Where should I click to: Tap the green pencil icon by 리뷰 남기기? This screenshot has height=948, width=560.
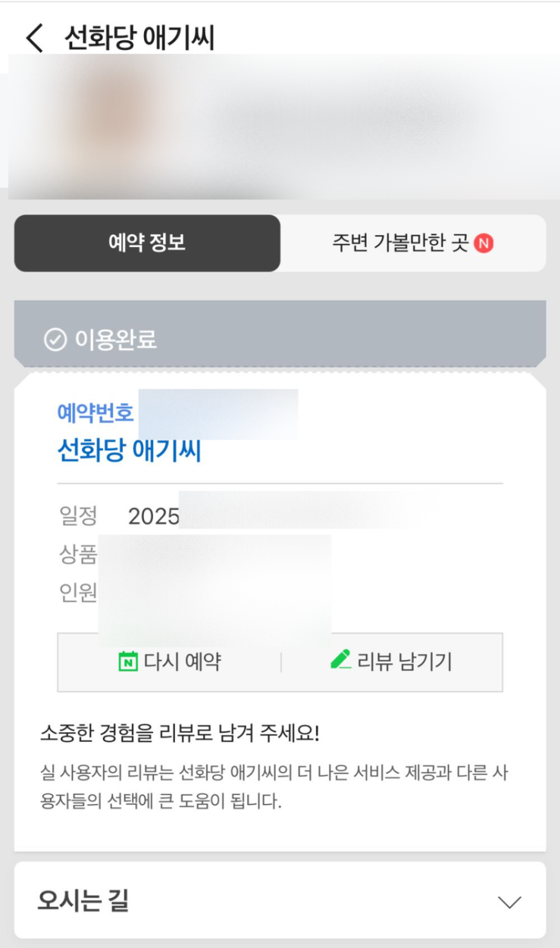[340, 660]
